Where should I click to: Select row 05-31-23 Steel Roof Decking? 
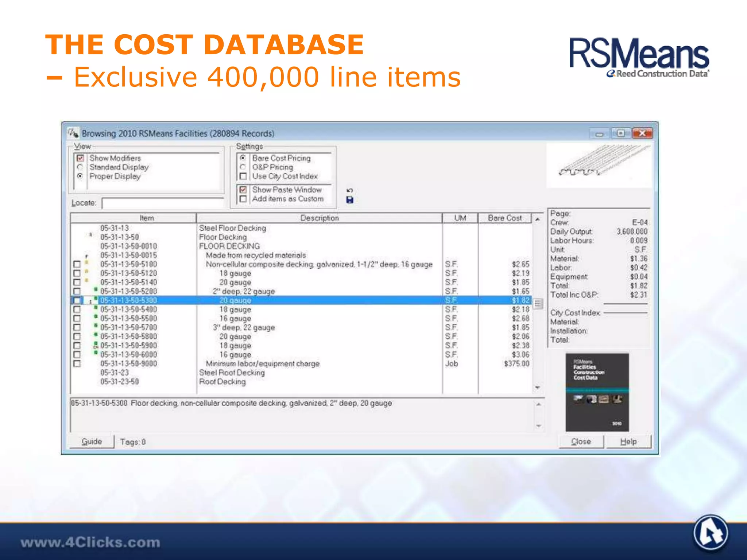click(x=301, y=373)
